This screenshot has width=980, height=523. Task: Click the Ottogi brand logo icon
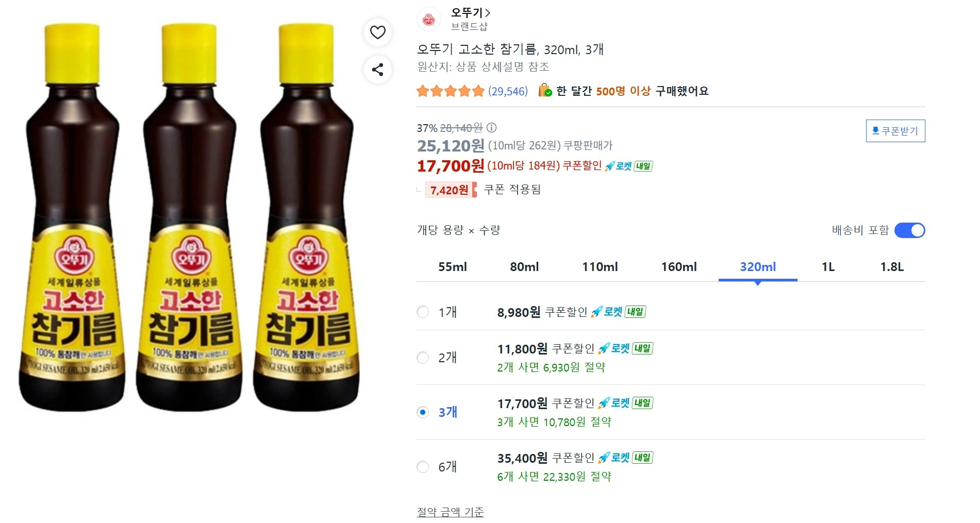(428, 20)
